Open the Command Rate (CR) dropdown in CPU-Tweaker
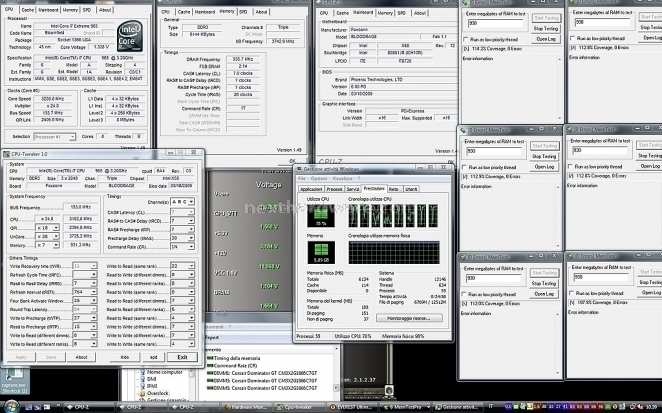The height and width of the screenshot is (413, 662). click(182, 247)
